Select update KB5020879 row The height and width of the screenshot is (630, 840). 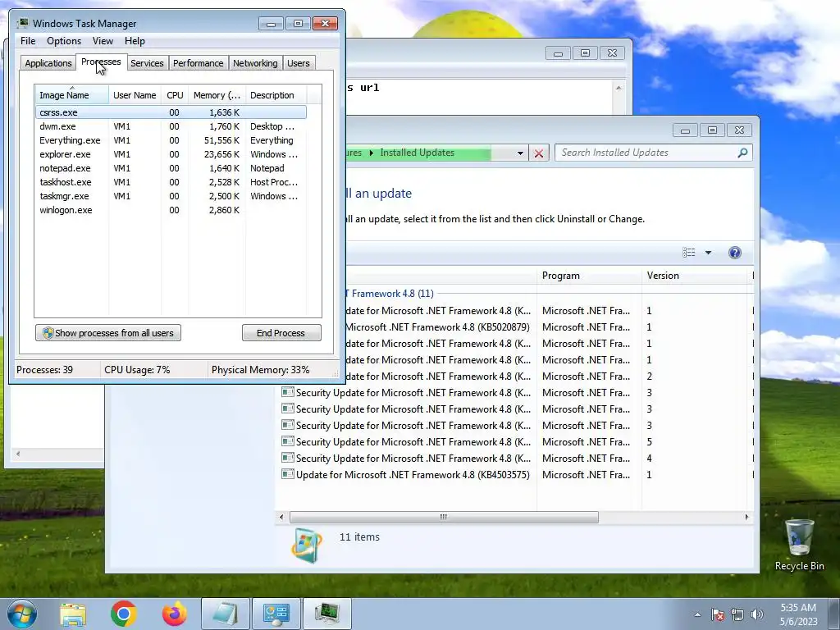550,326
